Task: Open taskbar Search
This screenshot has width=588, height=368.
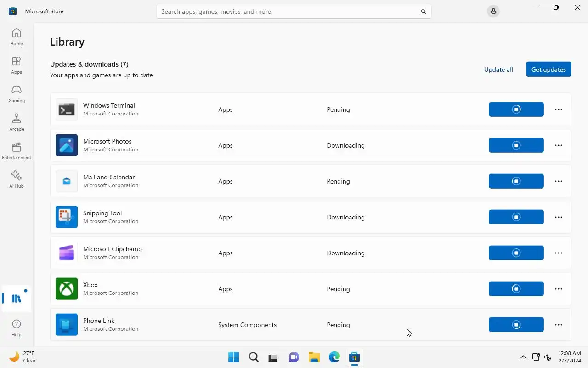Action: click(254, 357)
